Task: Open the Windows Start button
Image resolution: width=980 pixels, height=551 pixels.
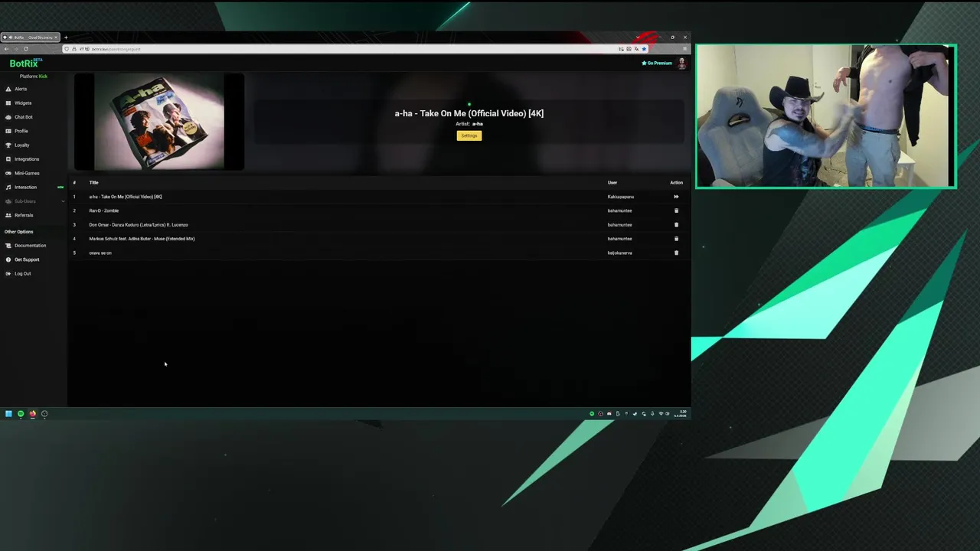Action: (8, 414)
